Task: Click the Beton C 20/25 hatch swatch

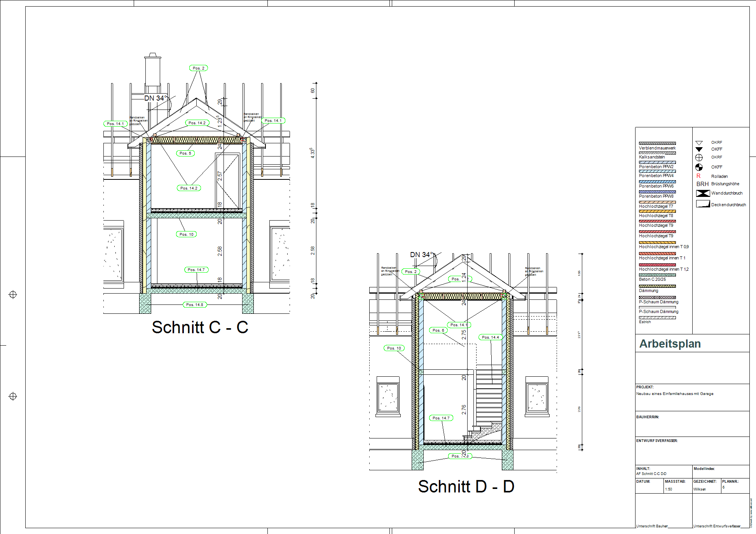Action: tap(657, 275)
